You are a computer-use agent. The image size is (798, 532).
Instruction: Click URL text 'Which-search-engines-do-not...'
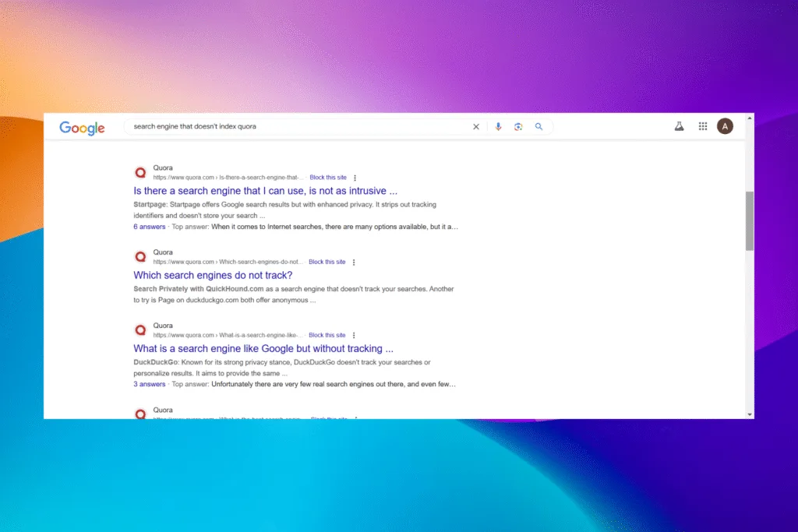pyautogui.click(x=260, y=262)
